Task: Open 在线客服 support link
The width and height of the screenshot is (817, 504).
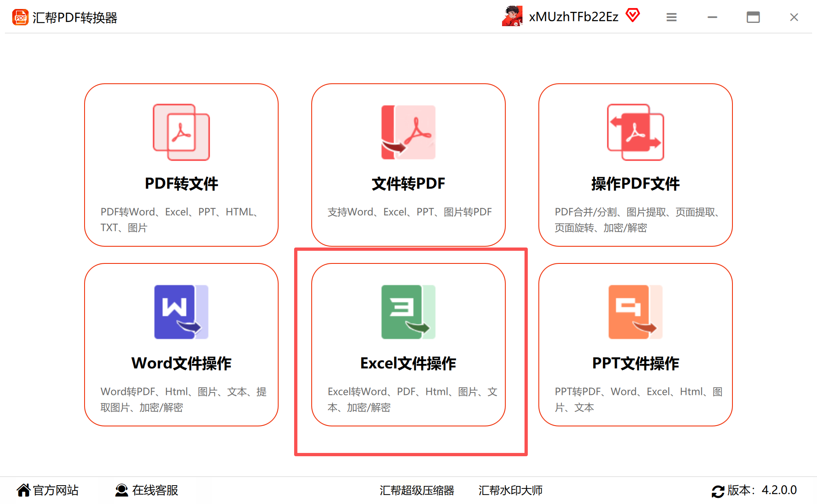Action: click(147, 490)
